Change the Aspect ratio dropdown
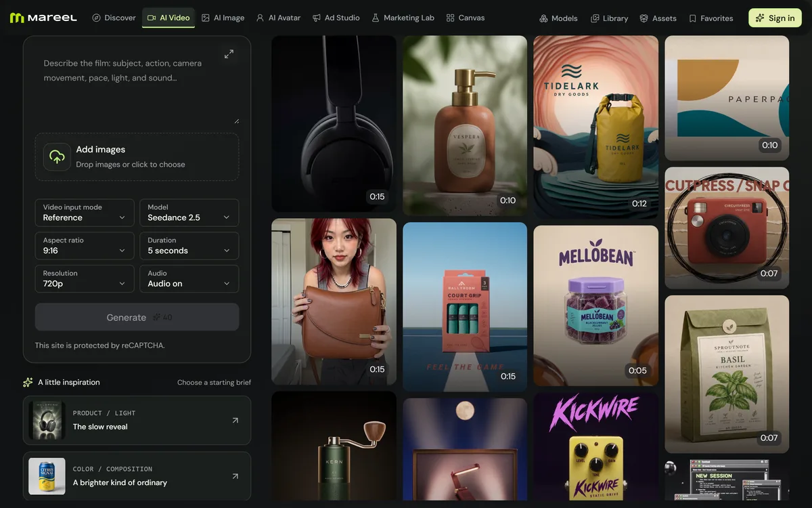This screenshot has height=508, width=812. [x=85, y=245]
